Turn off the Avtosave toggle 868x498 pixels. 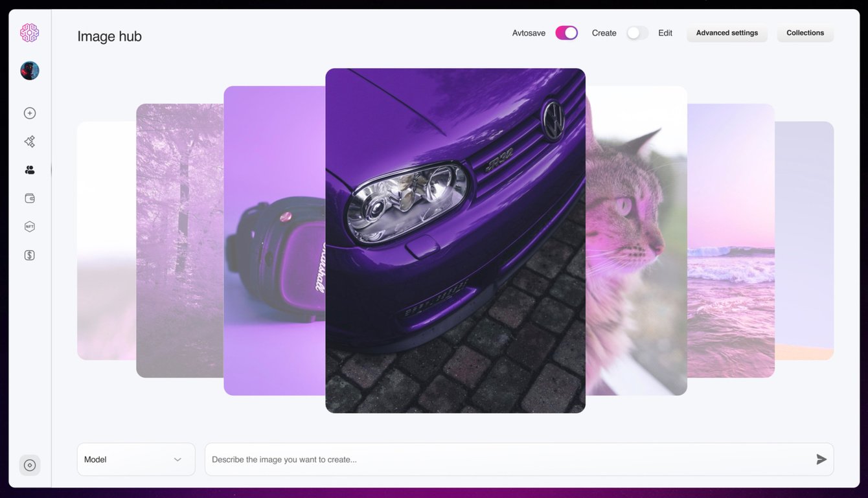click(567, 33)
